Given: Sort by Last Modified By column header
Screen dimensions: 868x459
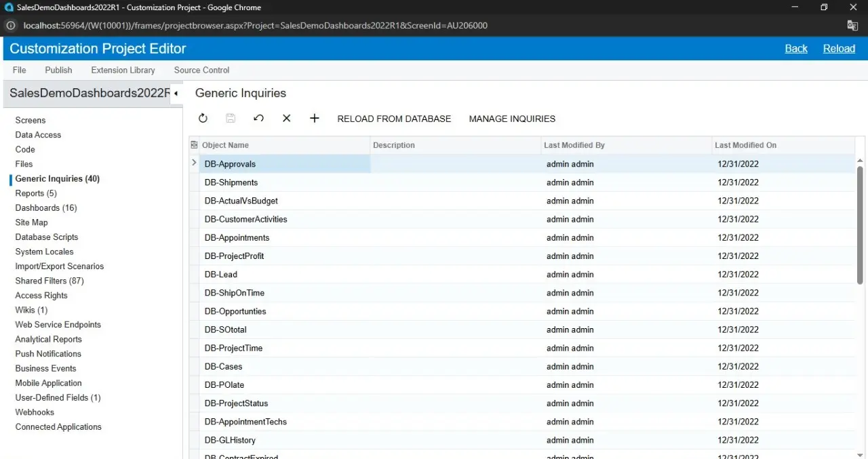Looking at the screenshot, I should tap(627, 145).
